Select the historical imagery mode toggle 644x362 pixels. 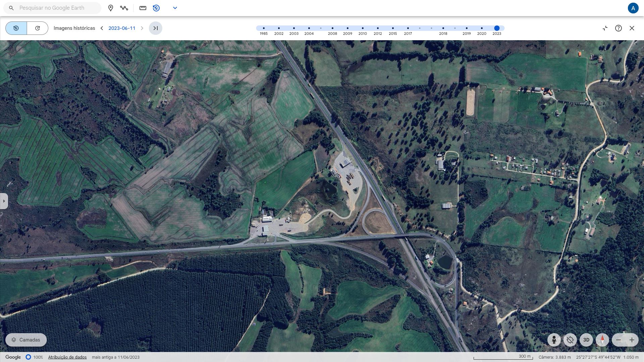(x=16, y=28)
